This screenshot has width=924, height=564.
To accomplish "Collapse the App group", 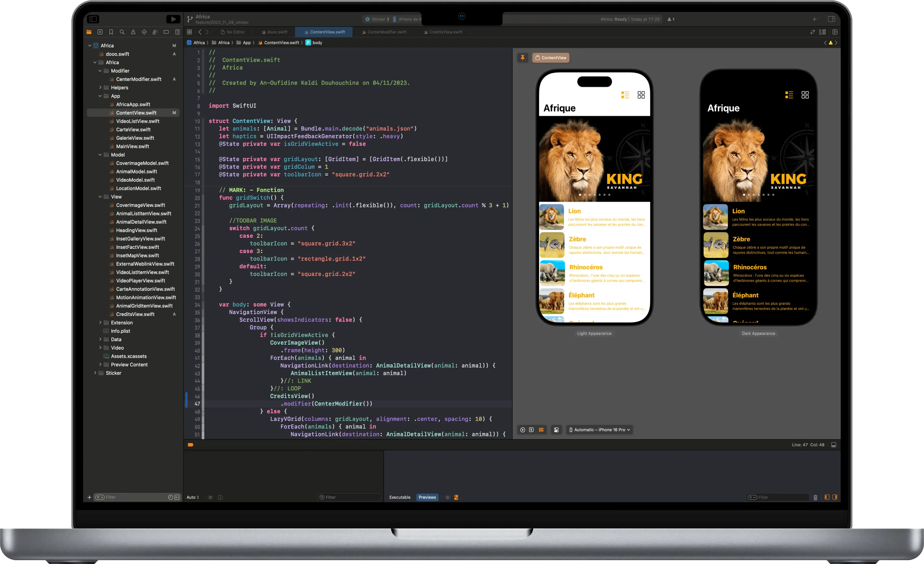I will [x=100, y=96].
